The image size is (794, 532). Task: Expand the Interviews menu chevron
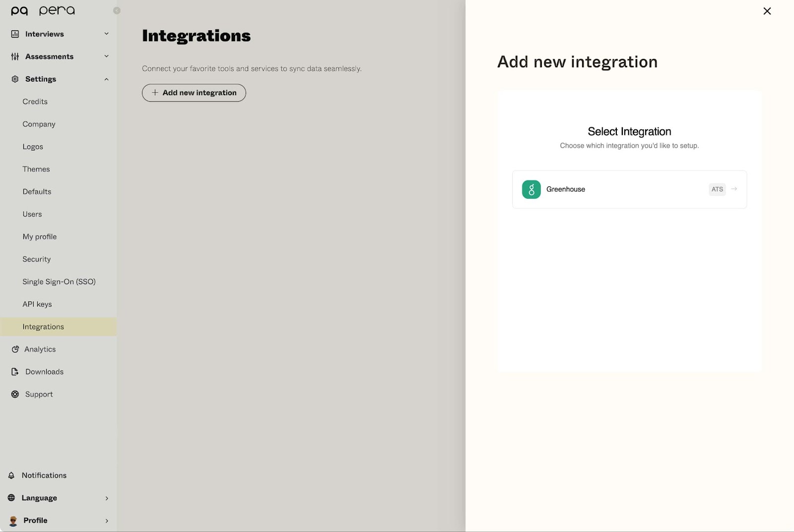click(x=106, y=34)
